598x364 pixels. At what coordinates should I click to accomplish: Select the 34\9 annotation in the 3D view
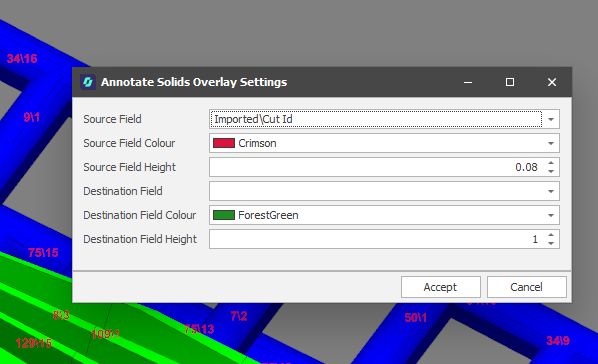click(558, 340)
